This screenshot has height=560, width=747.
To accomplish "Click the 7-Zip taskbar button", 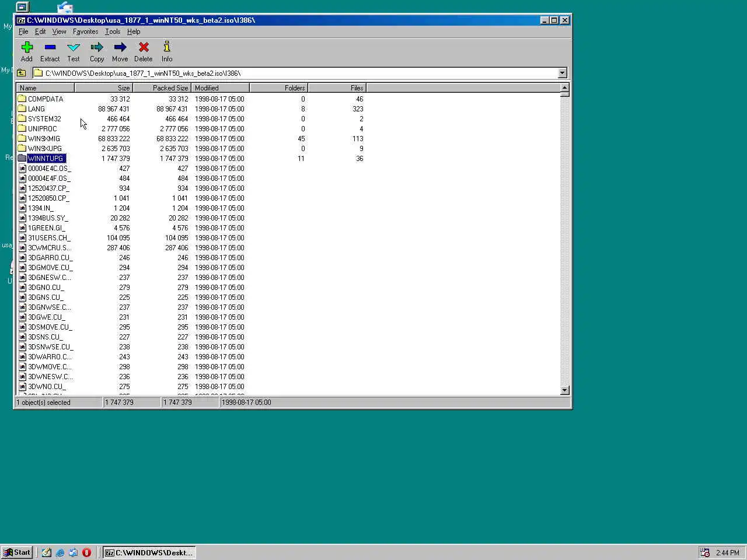I will pos(149,552).
